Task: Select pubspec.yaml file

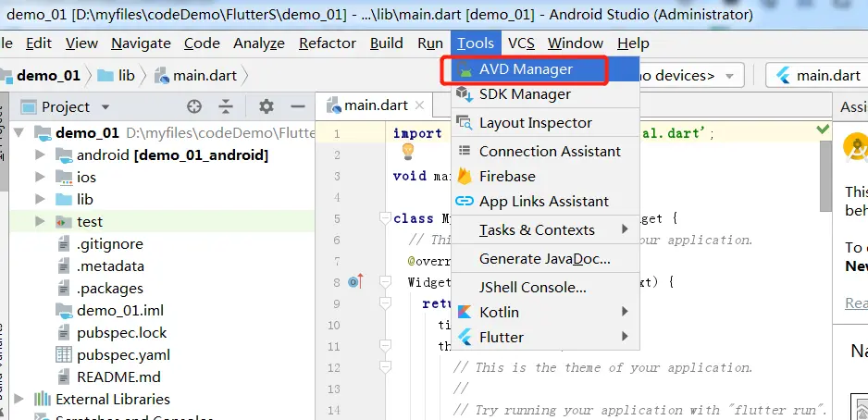Action: tap(114, 354)
